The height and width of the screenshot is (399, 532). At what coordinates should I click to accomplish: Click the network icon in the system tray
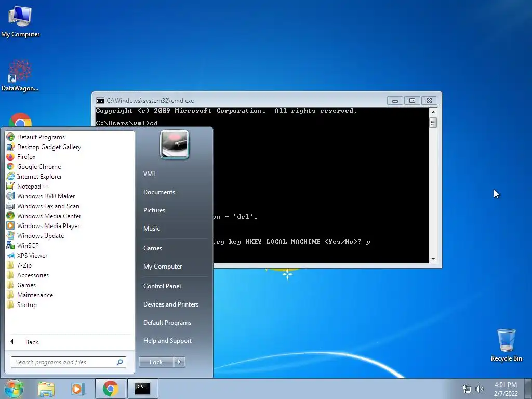point(467,389)
